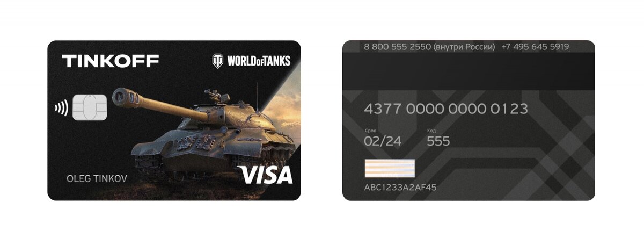Click the Код label
644x245 pixels.
tap(431, 131)
